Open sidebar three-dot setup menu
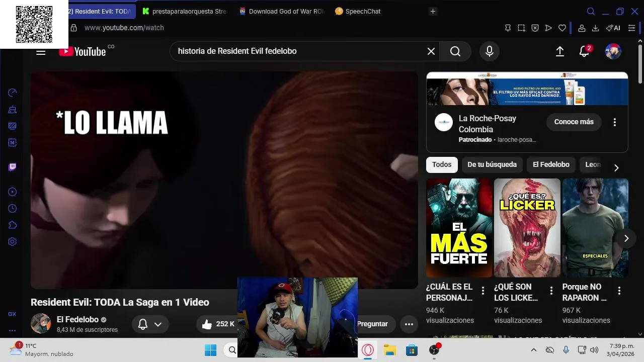Screen dimensions: 644x362 click(12, 330)
